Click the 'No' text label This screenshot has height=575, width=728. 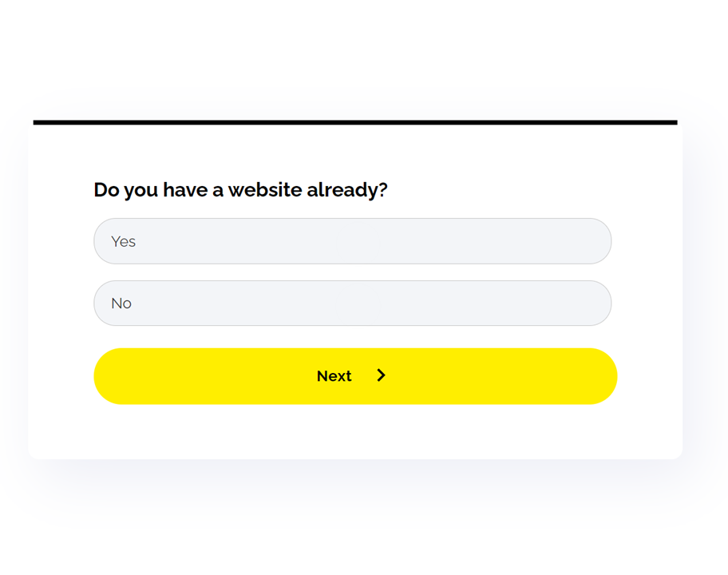point(121,303)
